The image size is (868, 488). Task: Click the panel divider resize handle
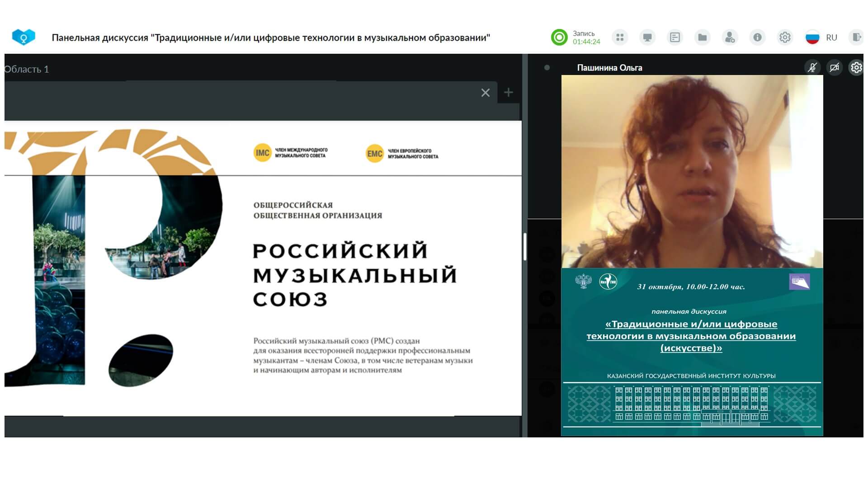point(525,246)
